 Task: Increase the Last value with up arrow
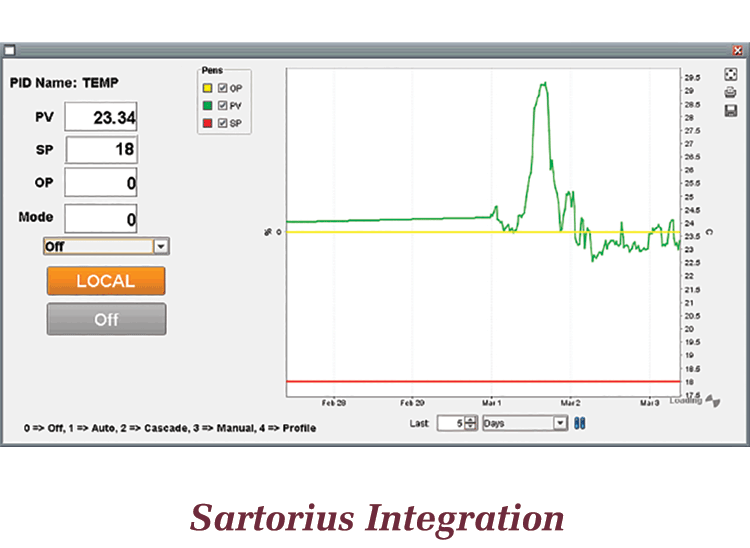(471, 420)
